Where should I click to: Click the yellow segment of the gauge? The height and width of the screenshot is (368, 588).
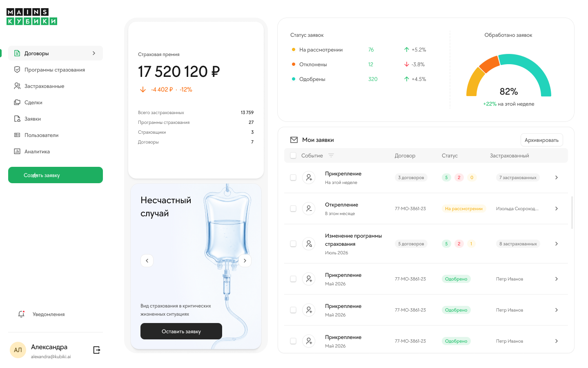(474, 83)
